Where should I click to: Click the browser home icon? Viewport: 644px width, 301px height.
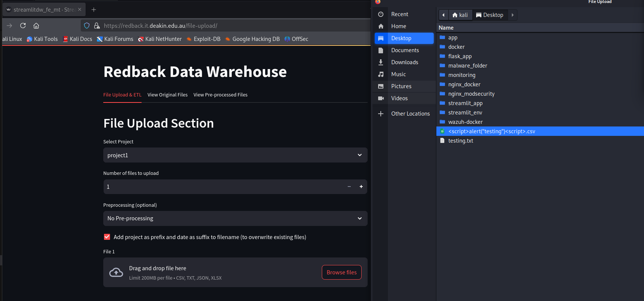[36, 26]
